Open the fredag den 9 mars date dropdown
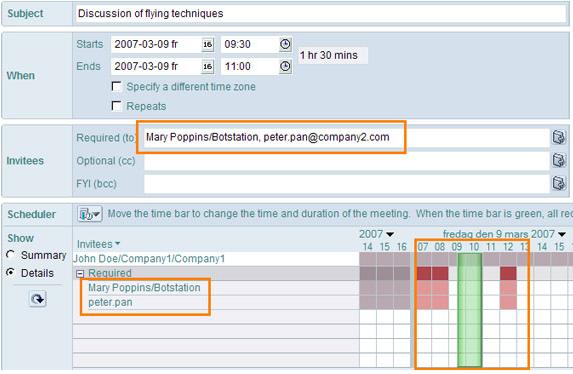Screen dimensions: 573x374 (562, 234)
